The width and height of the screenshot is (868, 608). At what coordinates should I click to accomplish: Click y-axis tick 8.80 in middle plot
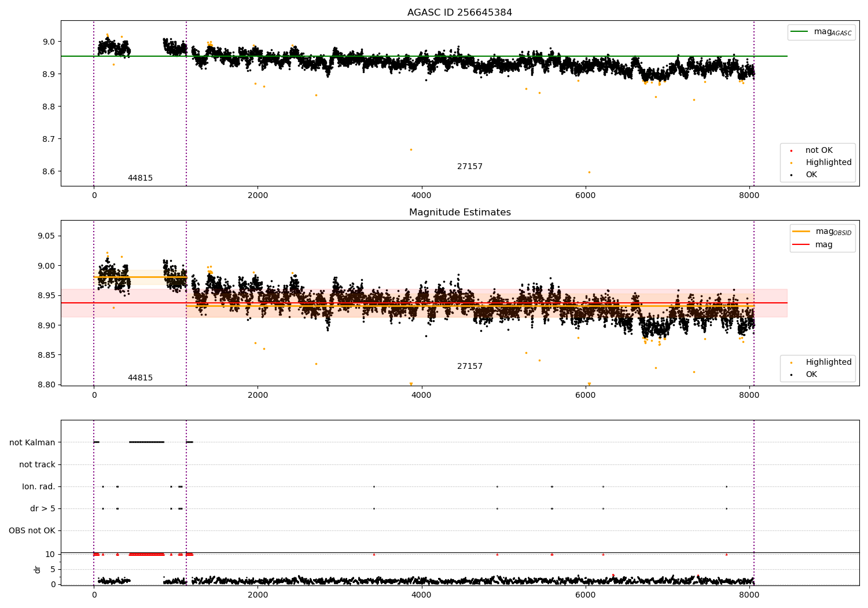click(x=46, y=385)
